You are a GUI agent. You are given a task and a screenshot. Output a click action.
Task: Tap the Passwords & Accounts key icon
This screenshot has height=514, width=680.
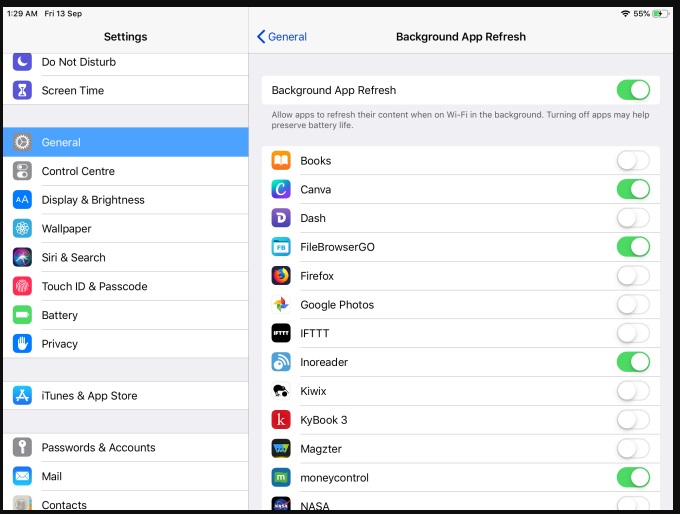(22, 447)
